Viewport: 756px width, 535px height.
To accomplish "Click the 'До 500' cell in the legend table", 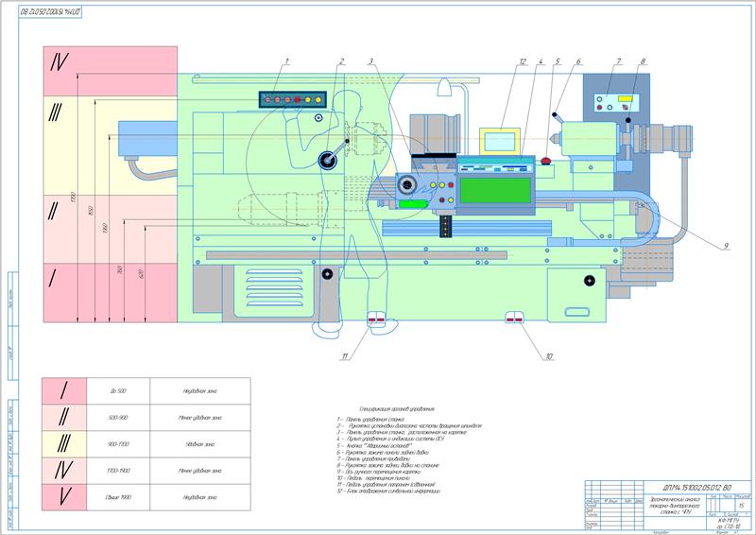I will 118,391.
